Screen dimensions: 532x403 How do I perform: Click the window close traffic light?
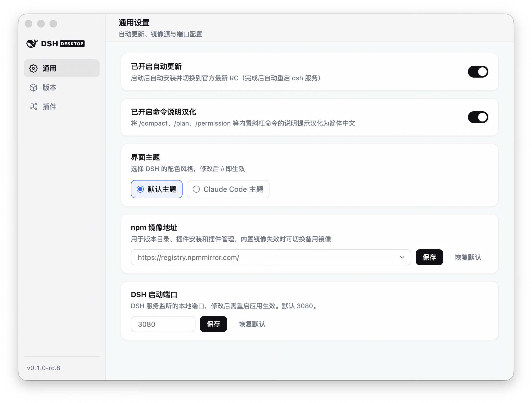(x=29, y=24)
